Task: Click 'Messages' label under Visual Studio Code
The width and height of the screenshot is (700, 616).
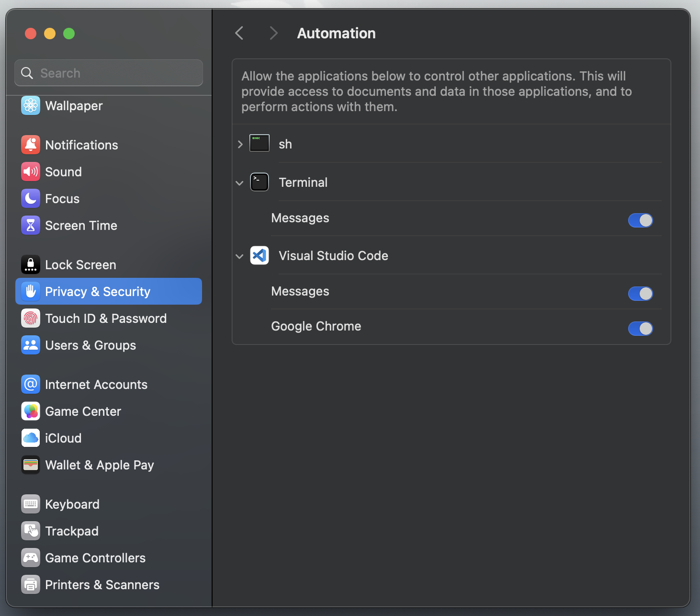Action: click(x=300, y=292)
